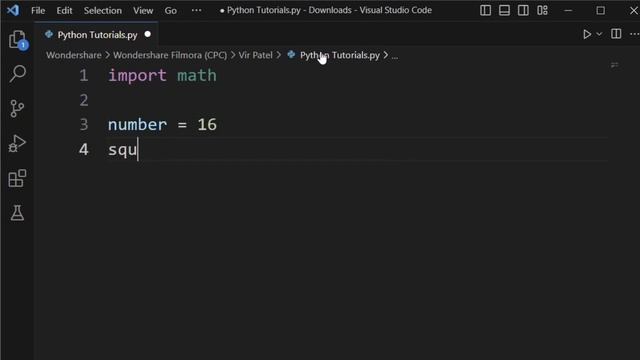Toggle the primary side bar layout

pyautogui.click(x=485, y=10)
